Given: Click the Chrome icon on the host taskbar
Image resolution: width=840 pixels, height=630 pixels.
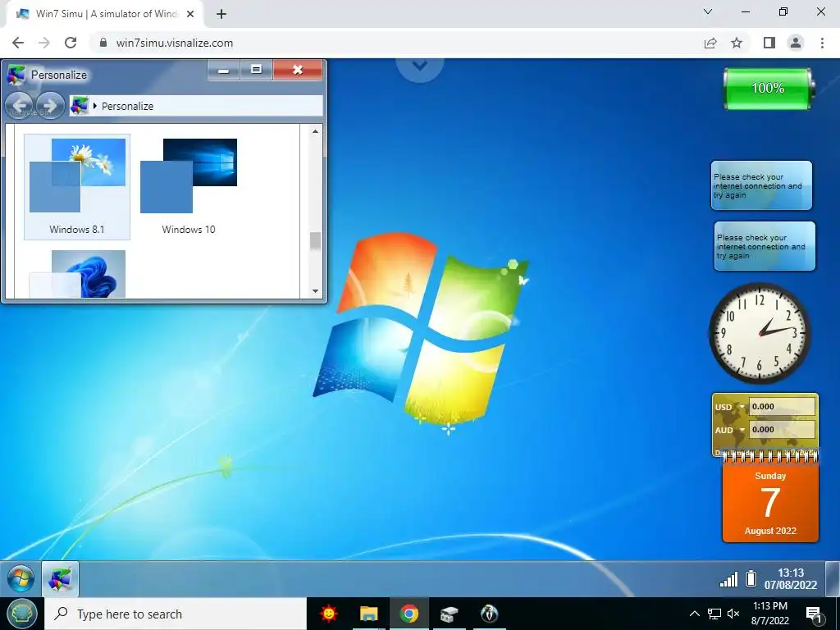Looking at the screenshot, I should (409, 614).
